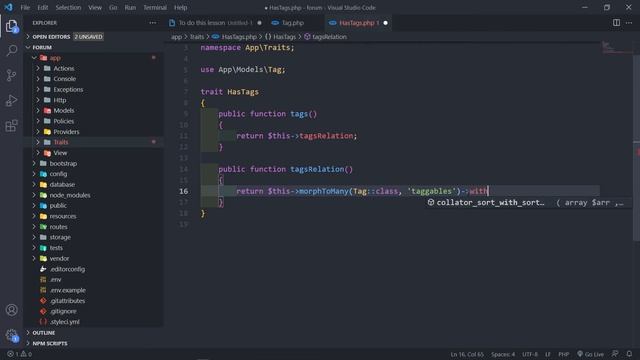The width and height of the screenshot is (640, 360).
Task: Open the View menu
Action: [x=95, y=7]
